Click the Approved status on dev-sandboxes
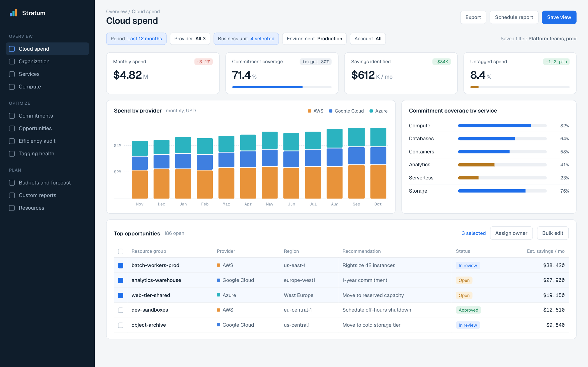This screenshot has height=367, width=588. click(468, 310)
